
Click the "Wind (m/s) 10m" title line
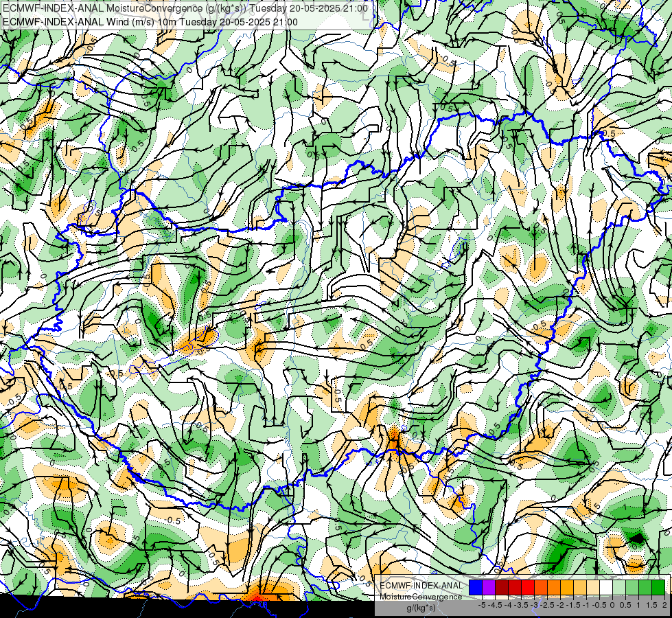pyautogui.click(x=150, y=22)
